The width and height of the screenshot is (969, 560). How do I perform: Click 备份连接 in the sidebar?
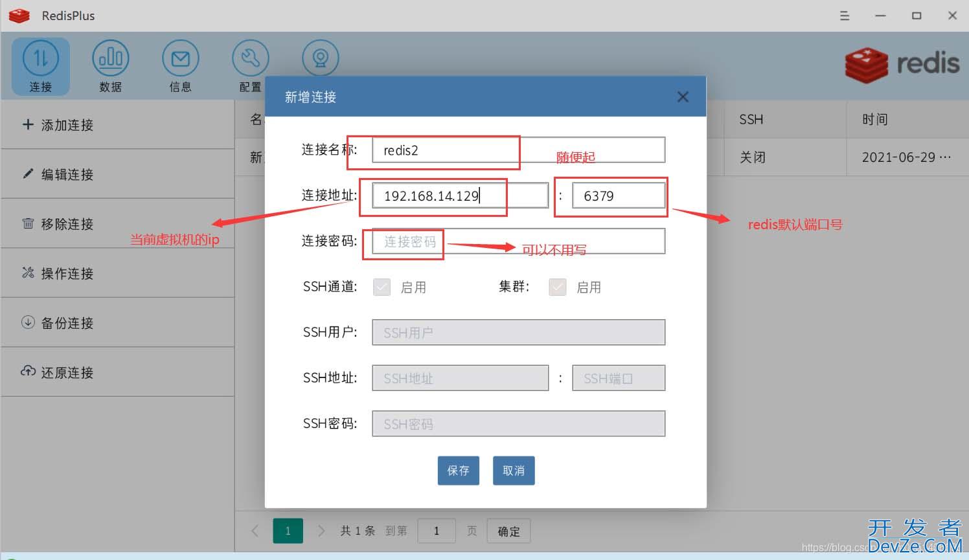tap(117, 323)
